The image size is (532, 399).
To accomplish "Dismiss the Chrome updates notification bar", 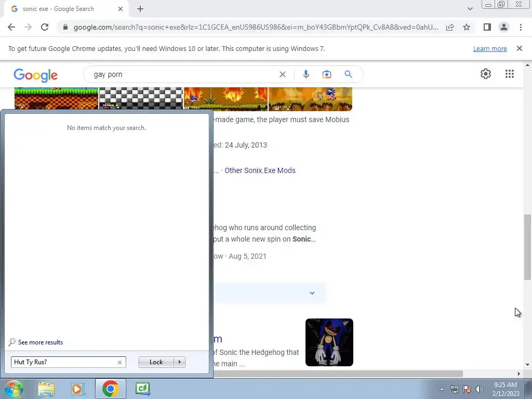I will [x=520, y=48].
